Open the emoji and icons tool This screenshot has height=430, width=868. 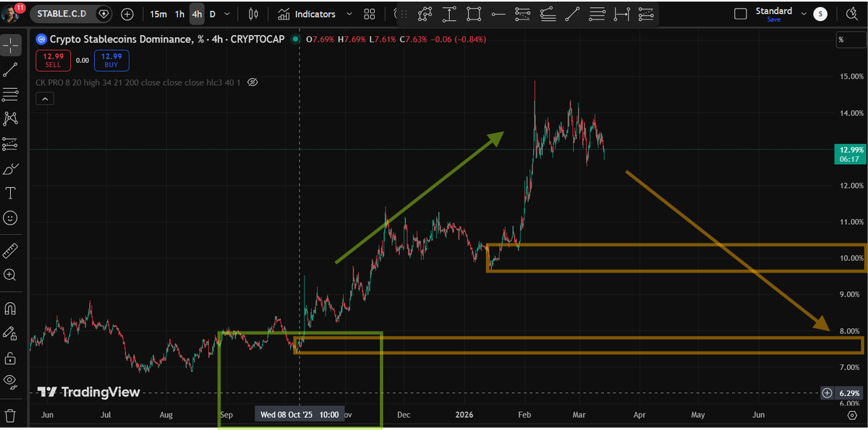pyautogui.click(x=11, y=218)
